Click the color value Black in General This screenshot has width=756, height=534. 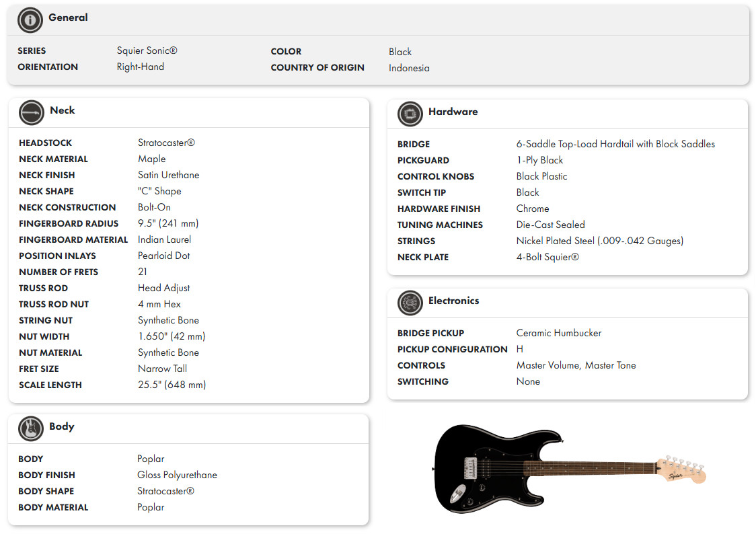(400, 52)
